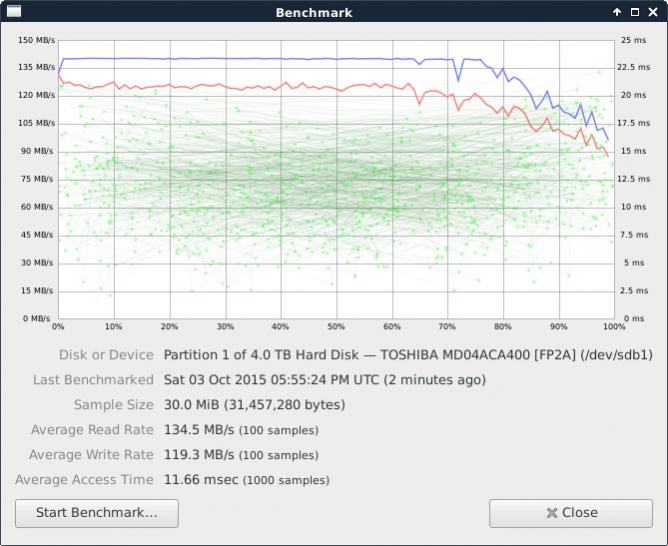Click the 75 MB/s axis label

(x=37, y=179)
